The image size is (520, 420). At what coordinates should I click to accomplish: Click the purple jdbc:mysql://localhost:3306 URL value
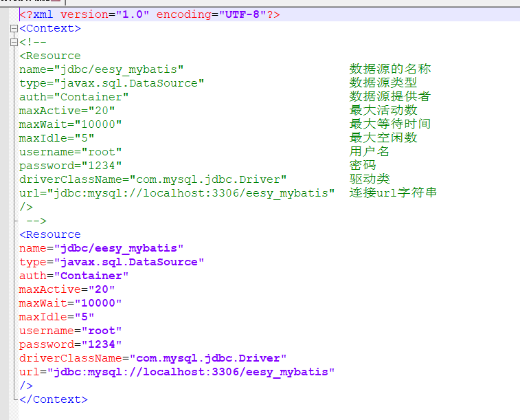pos(191,372)
